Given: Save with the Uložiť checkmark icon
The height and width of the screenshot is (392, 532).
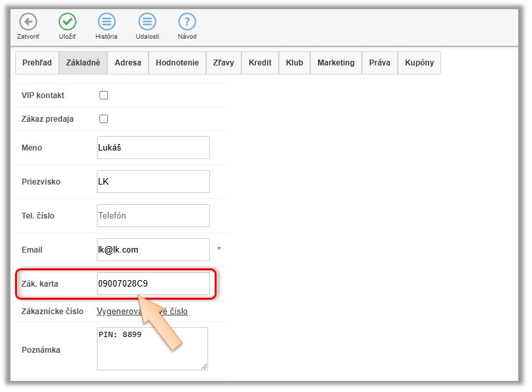Looking at the screenshot, I should (x=67, y=22).
